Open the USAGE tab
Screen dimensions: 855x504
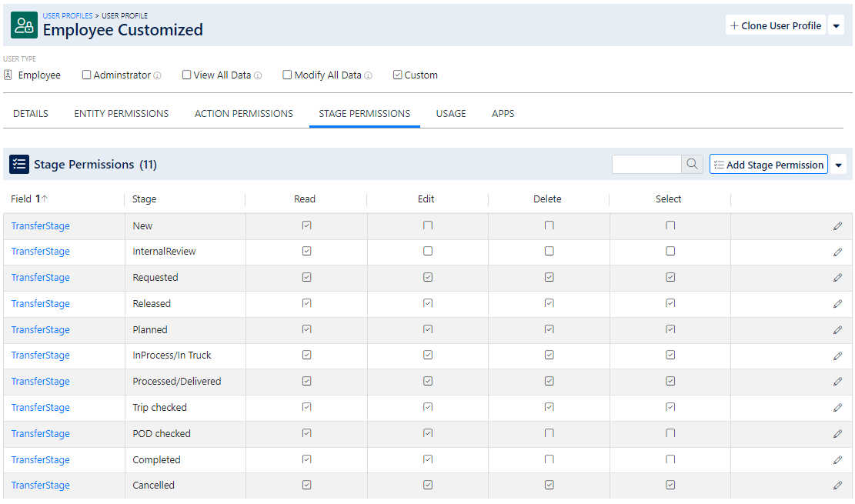pyautogui.click(x=451, y=113)
